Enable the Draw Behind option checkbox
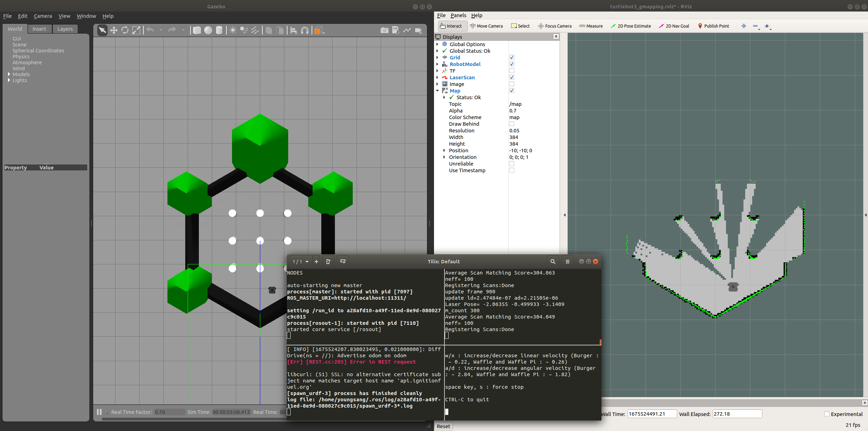 (x=511, y=124)
